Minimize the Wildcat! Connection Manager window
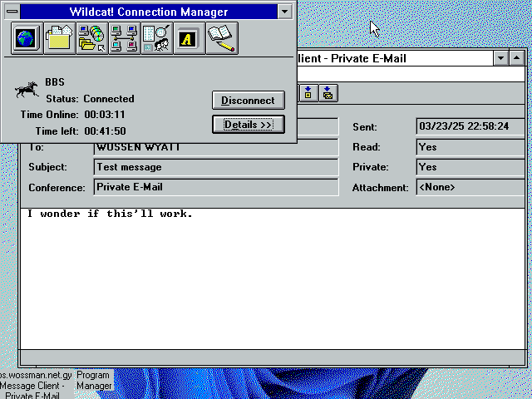 (284, 12)
